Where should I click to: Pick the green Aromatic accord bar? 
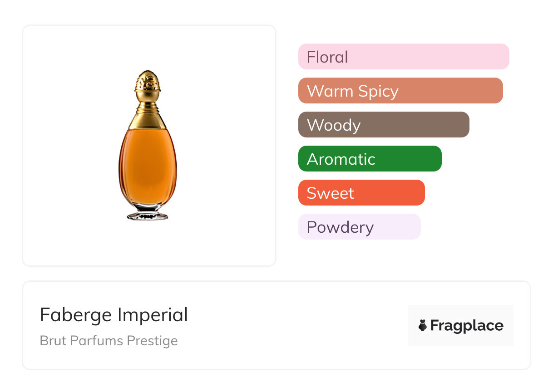click(x=370, y=159)
